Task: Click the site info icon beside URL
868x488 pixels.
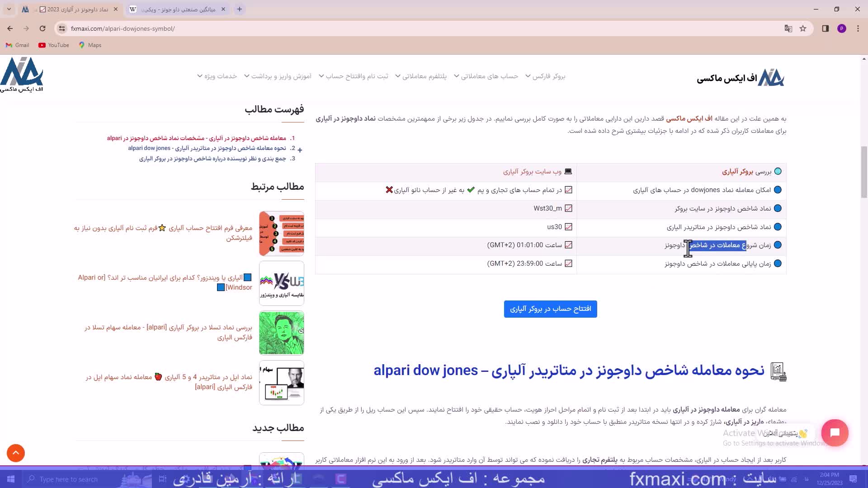Action: pyautogui.click(x=62, y=28)
